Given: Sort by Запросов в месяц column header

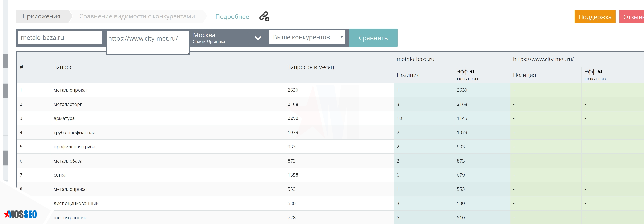Looking at the screenshot, I should click(311, 67).
